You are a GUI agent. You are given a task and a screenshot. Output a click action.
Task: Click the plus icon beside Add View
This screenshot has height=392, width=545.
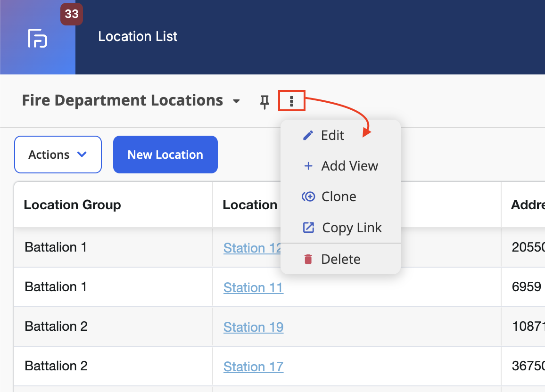point(308,166)
